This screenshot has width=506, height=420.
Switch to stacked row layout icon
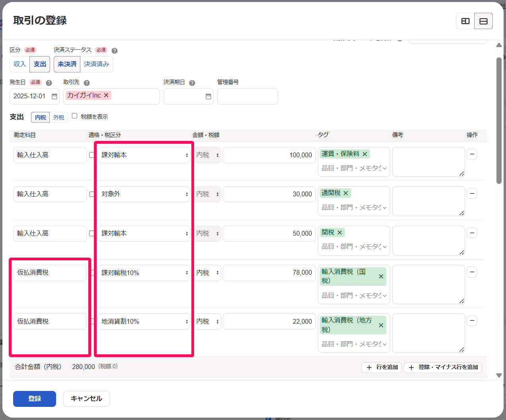(483, 21)
